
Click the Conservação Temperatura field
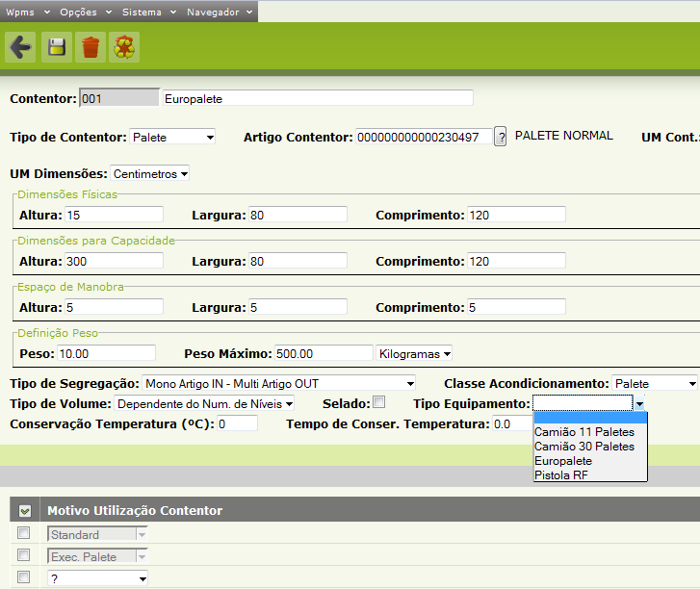pos(238,423)
